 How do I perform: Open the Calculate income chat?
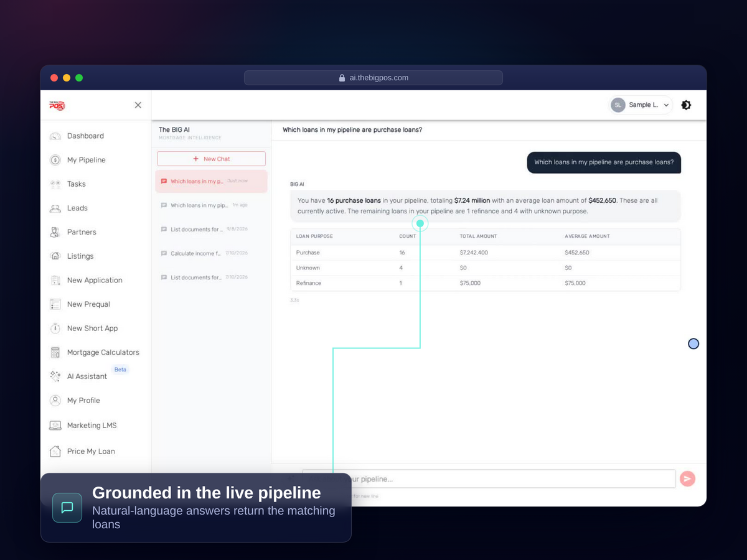pyautogui.click(x=212, y=253)
